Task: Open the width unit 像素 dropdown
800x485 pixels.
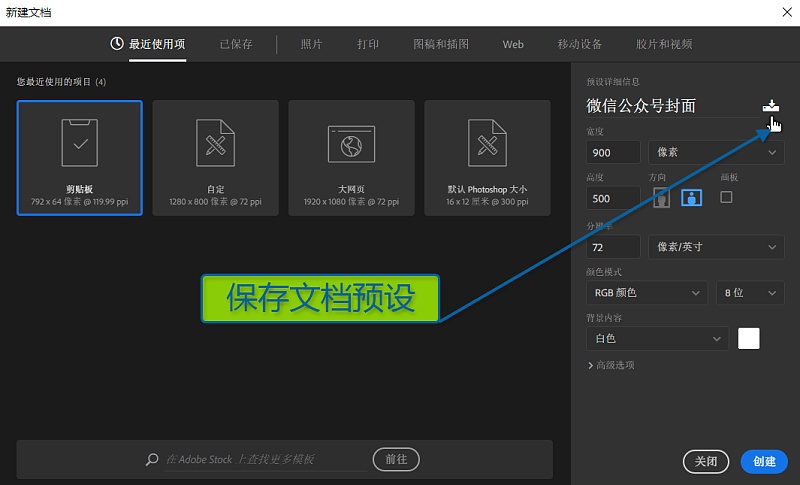Action: 716,152
